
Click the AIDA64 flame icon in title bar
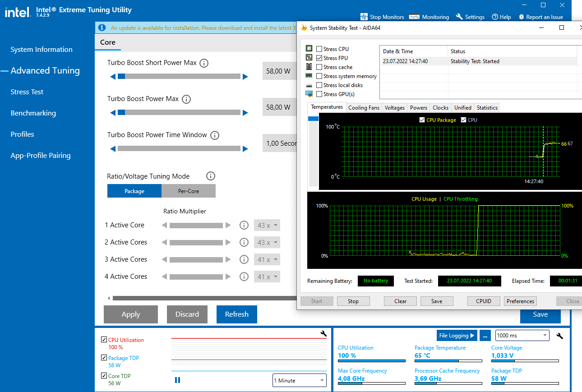click(305, 28)
